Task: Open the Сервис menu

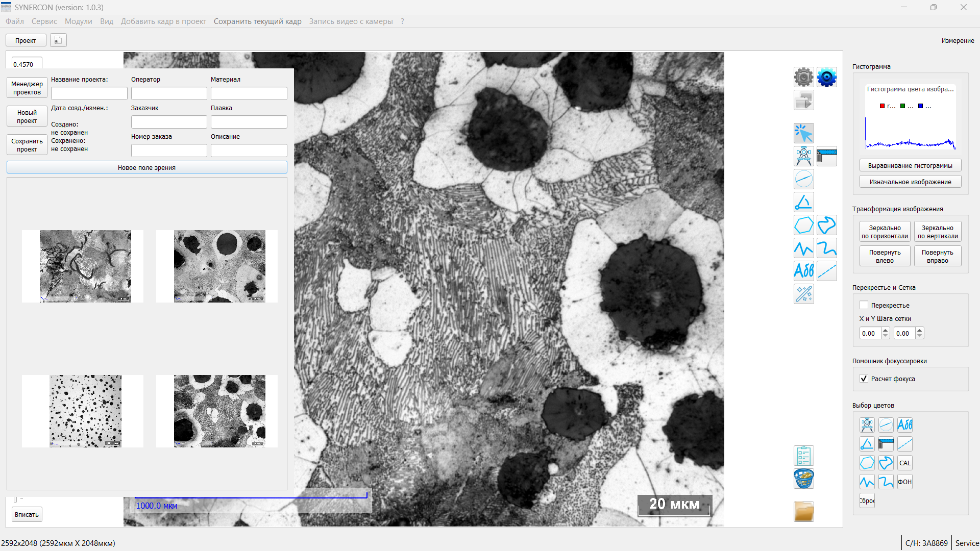Action: (x=44, y=21)
